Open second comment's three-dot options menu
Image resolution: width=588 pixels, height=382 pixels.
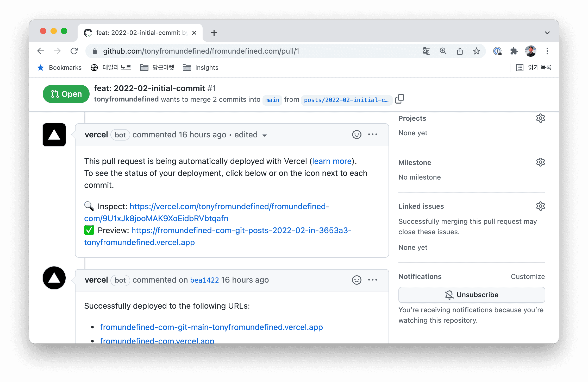[x=373, y=280]
